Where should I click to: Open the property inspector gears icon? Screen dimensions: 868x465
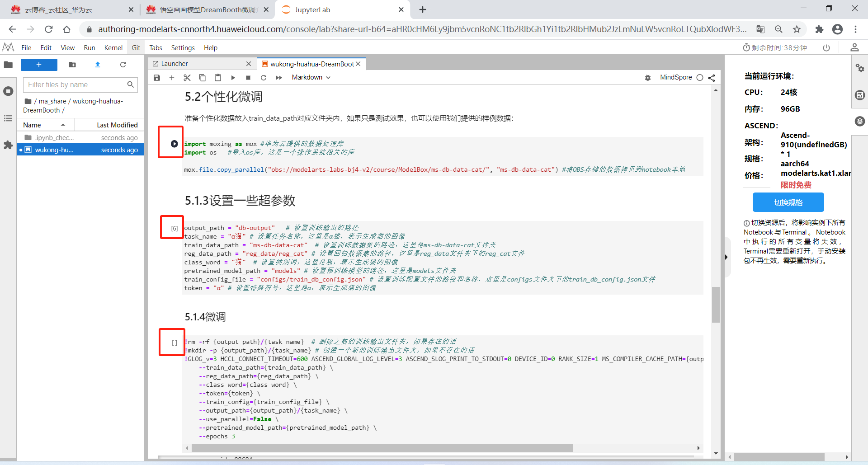pyautogui.click(x=860, y=68)
